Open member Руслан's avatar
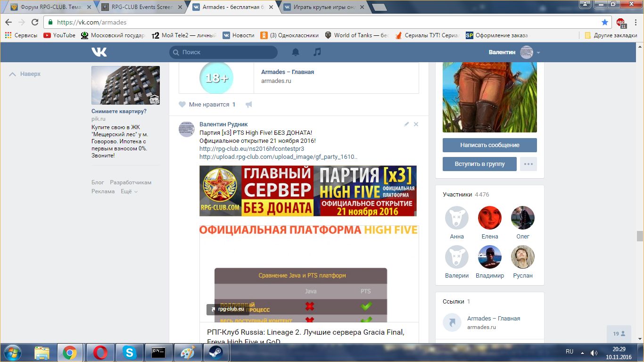Screen dimensions: 644x362 tap(523, 257)
